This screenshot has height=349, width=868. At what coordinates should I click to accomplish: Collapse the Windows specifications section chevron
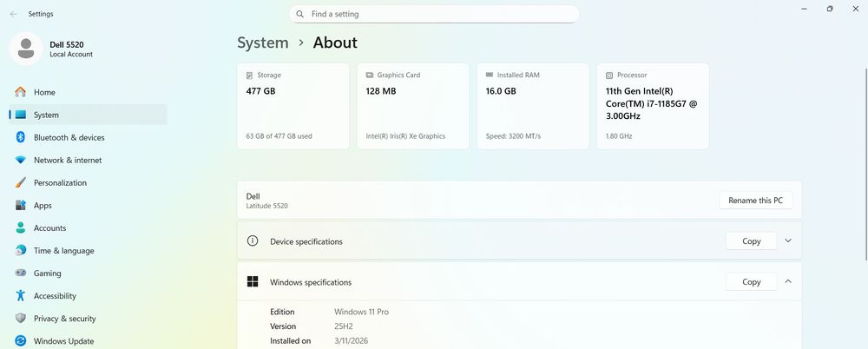(788, 281)
